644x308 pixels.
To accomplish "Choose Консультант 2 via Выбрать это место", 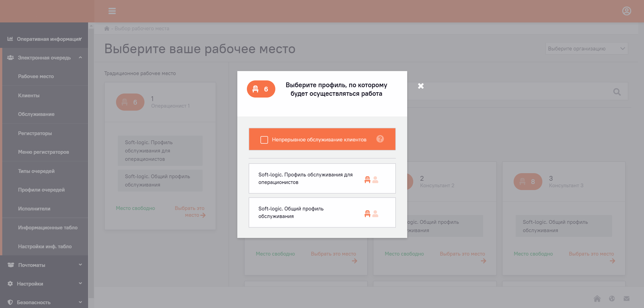I will pos(463,257).
